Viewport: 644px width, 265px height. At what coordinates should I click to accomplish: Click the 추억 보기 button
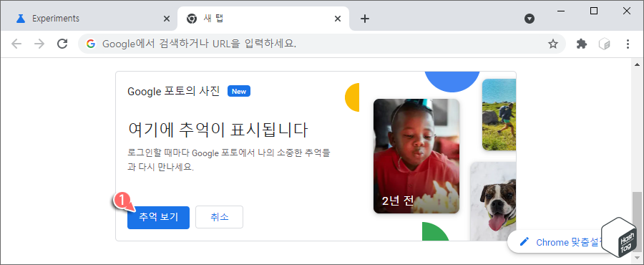click(x=158, y=217)
